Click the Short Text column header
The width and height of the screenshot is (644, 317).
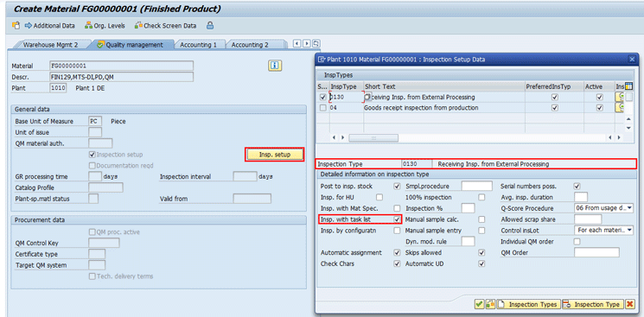tap(444, 86)
